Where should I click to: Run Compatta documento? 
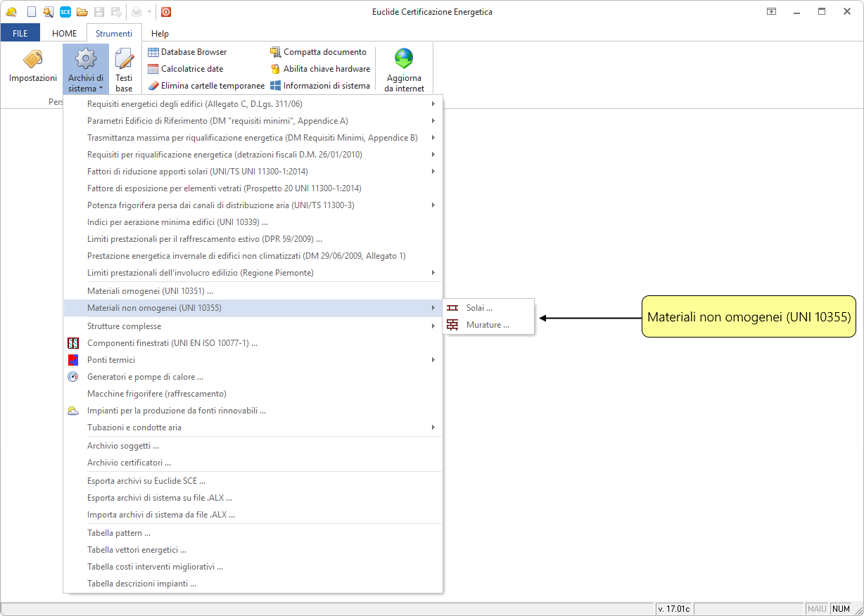click(318, 52)
